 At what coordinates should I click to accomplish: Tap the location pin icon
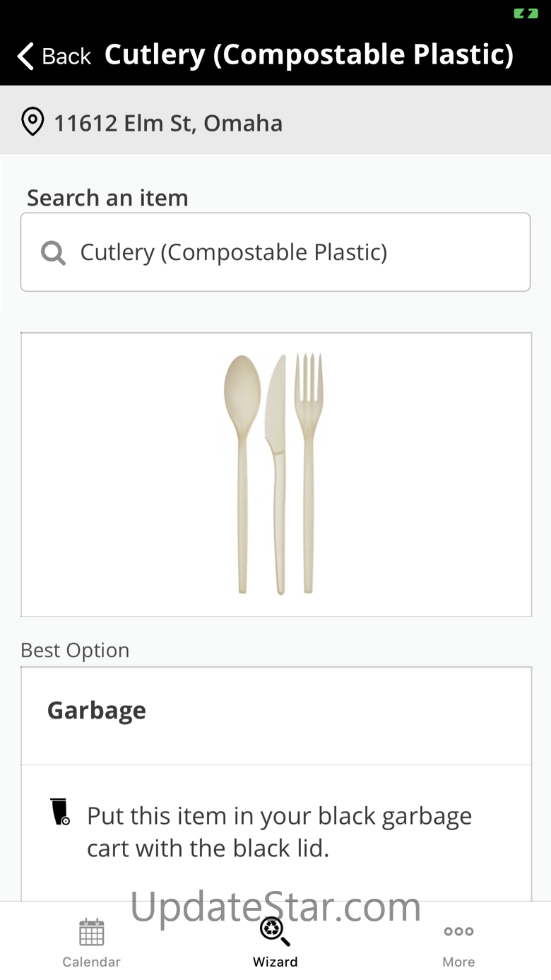click(32, 122)
